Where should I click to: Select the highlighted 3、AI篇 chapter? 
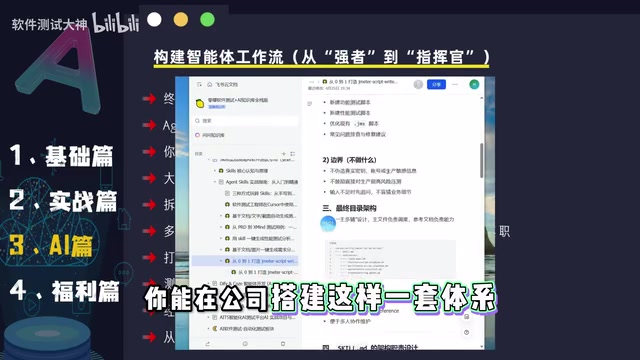[51, 246]
